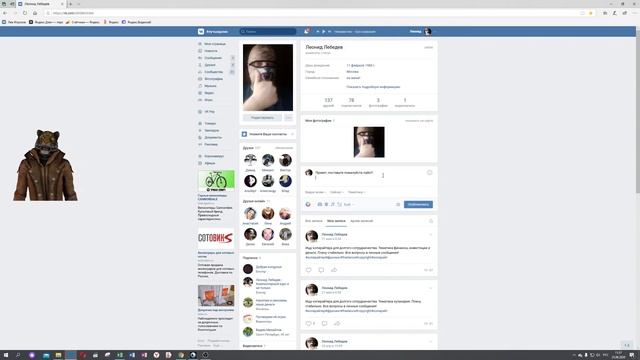This screenshot has height=360, width=640.
Task: Open the Тематика dropdown in composer
Action: click(x=357, y=192)
